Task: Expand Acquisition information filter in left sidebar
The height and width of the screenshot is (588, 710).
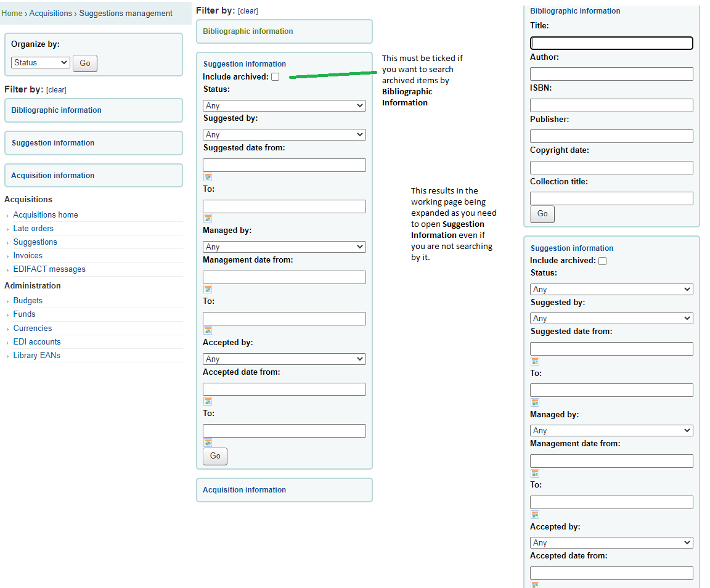Action: pyautogui.click(x=53, y=176)
